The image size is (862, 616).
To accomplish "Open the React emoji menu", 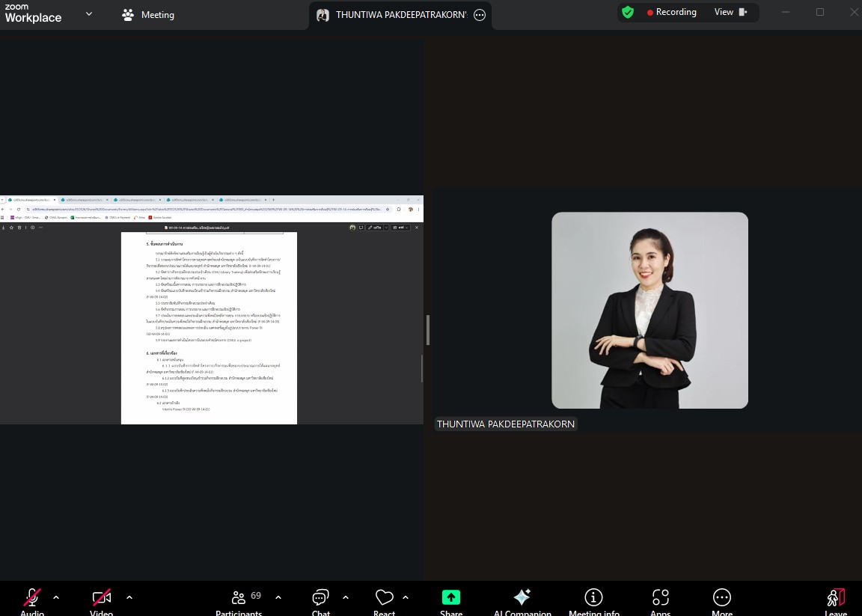I will (x=384, y=599).
